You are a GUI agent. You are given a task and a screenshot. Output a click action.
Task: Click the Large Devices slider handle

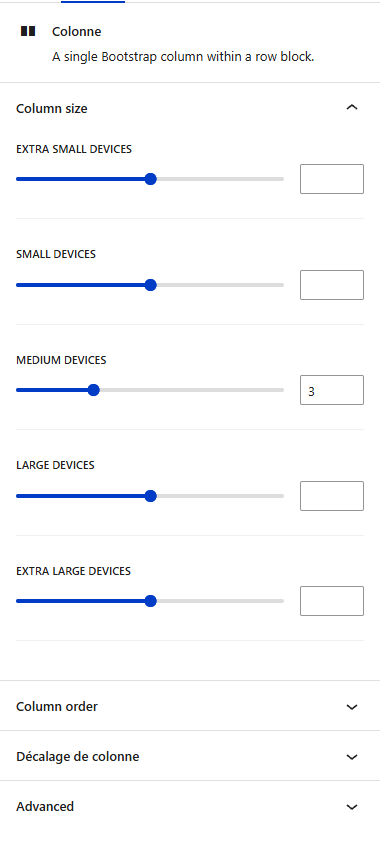(150, 496)
